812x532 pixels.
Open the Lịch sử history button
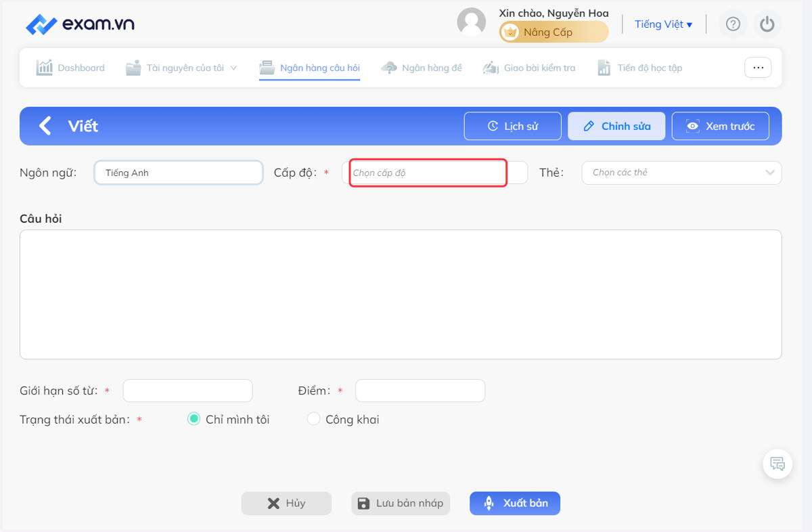(513, 126)
